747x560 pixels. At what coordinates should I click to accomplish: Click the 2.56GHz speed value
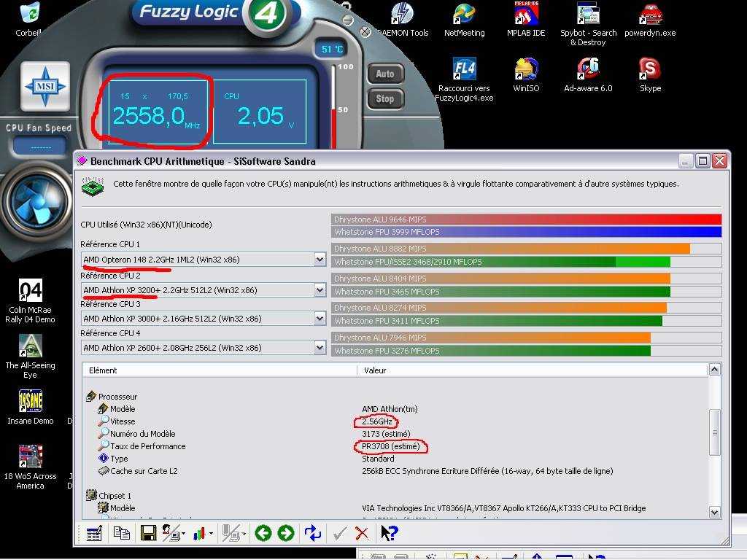pyautogui.click(x=377, y=421)
